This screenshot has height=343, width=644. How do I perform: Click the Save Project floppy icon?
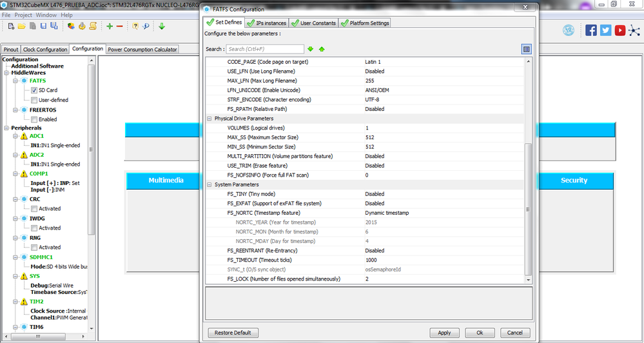tap(43, 26)
